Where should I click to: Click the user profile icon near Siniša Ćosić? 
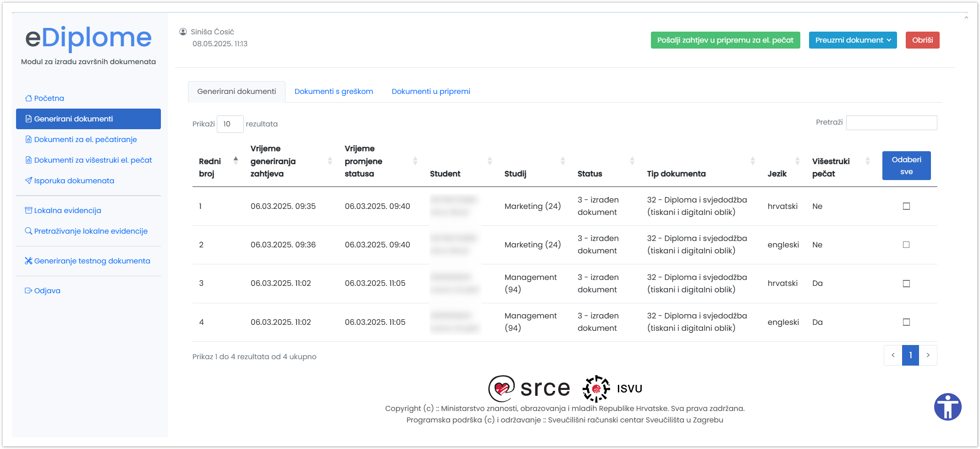pos(183,32)
